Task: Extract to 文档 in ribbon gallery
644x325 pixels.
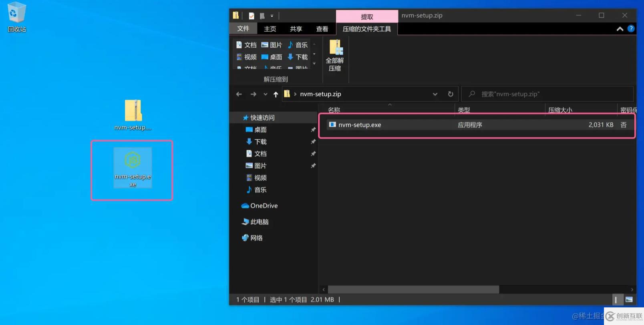Action: pyautogui.click(x=246, y=45)
